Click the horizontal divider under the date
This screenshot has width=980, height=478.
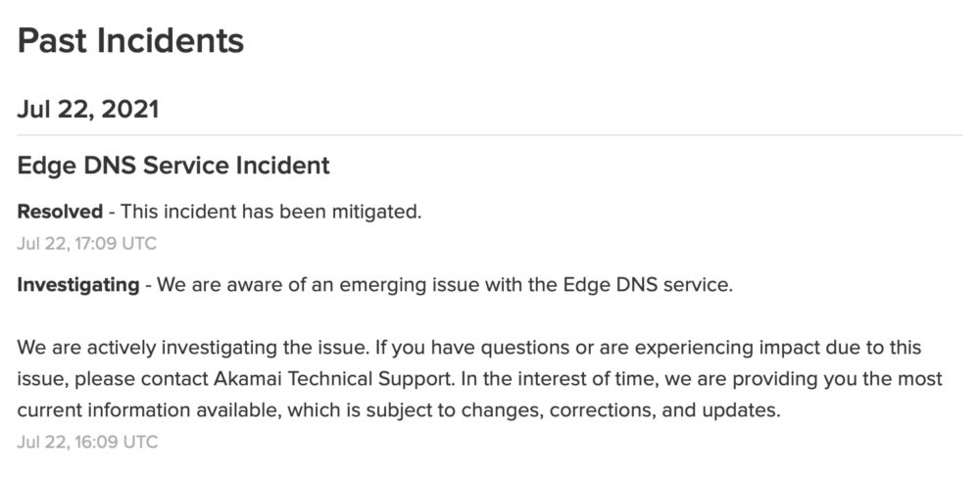pyautogui.click(x=490, y=135)
